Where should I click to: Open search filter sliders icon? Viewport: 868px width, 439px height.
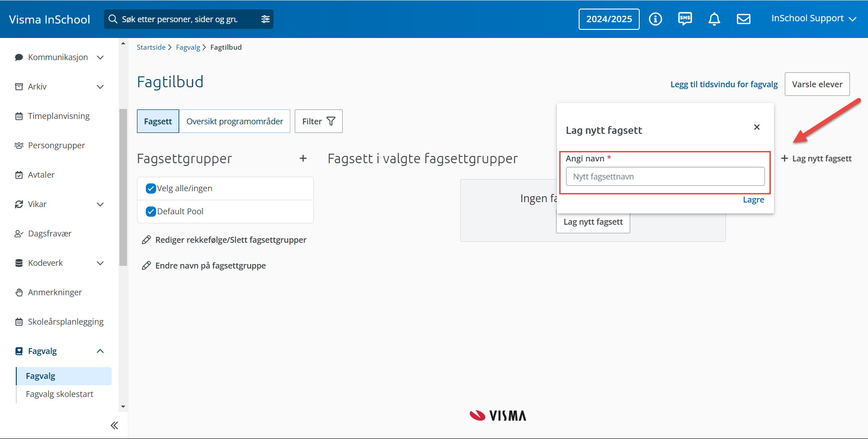click(265, 19)
